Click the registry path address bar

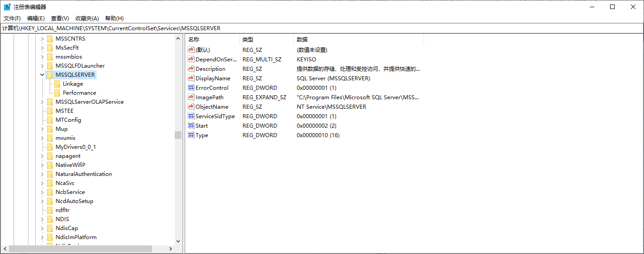[x=322, y=28]
